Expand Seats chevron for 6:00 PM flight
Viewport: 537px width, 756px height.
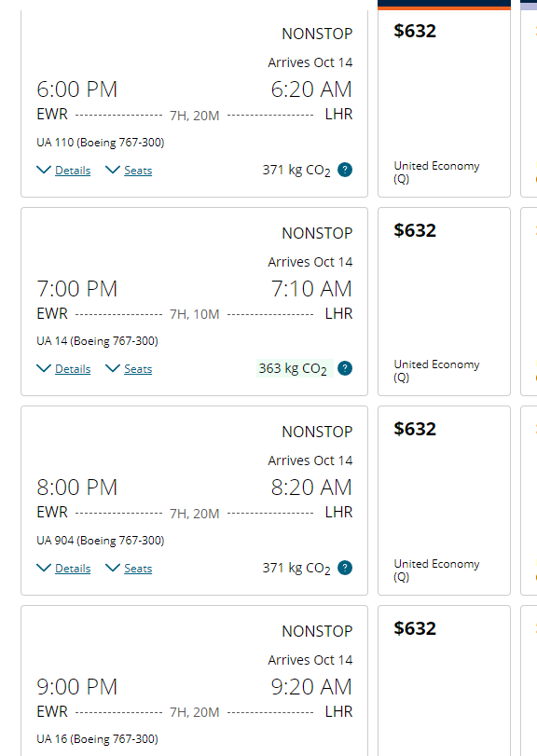point(113,170)
